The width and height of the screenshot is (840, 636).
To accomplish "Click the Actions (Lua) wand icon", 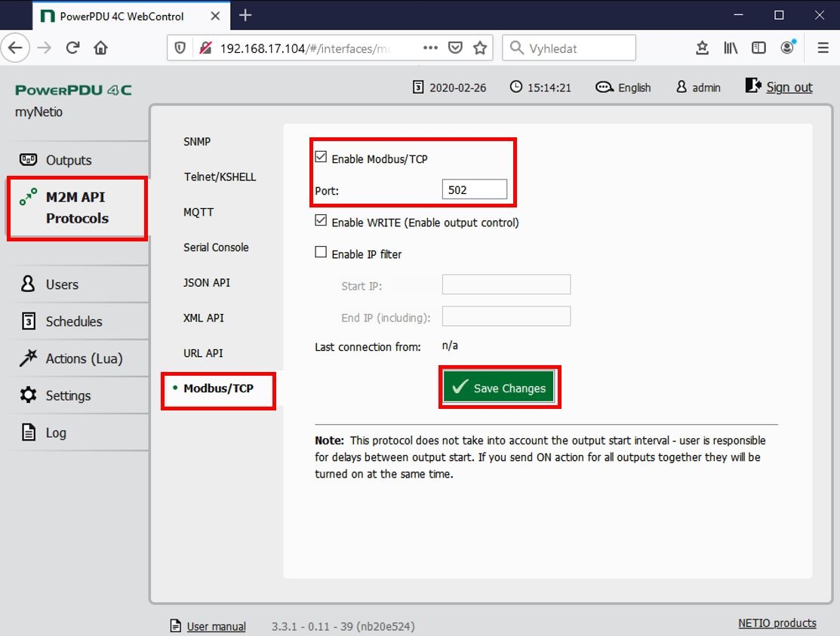I will 29,358.
